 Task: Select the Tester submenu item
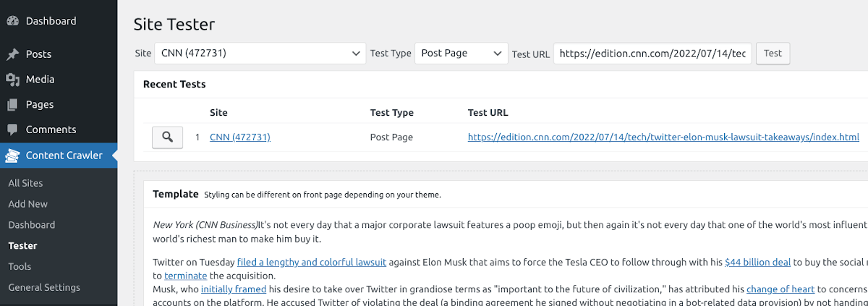tap(22, 246)
